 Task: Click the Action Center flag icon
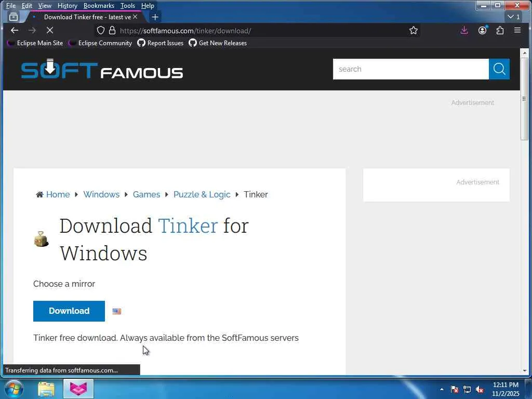[x=455, y=389]
